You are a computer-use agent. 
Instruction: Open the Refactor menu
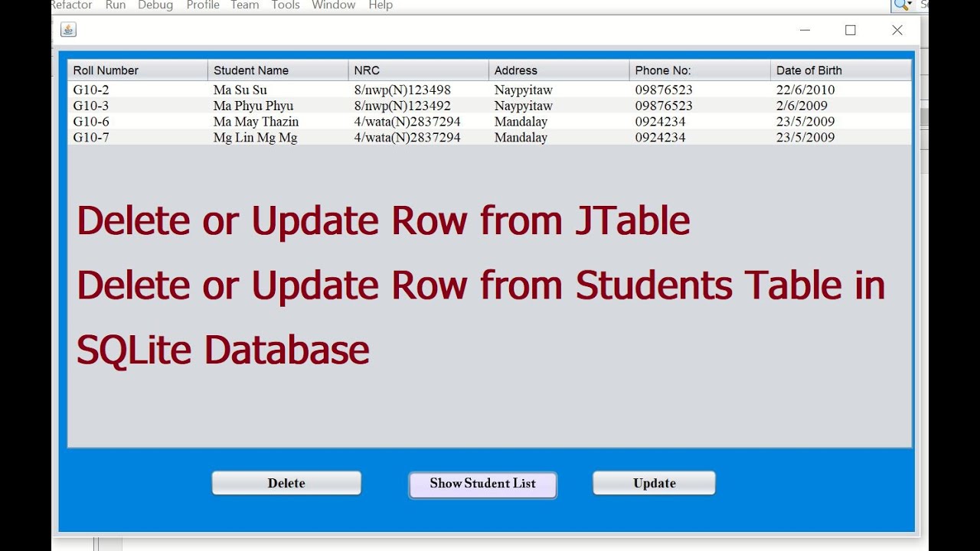(71, 5)
